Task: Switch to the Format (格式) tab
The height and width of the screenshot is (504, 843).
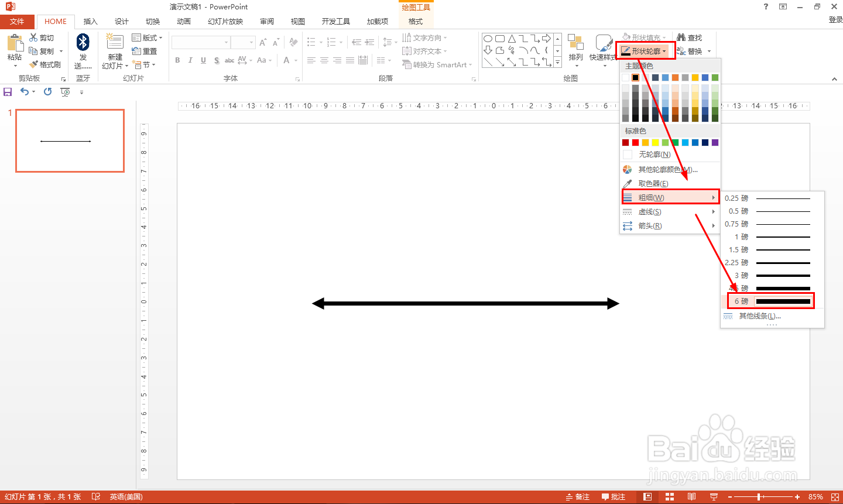Action: [x=416, y=21]
